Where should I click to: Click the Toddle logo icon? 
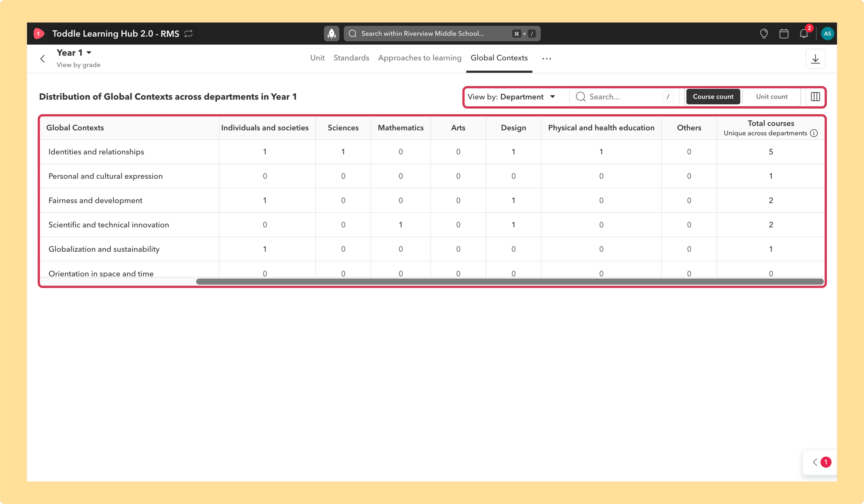pos(39,34)
